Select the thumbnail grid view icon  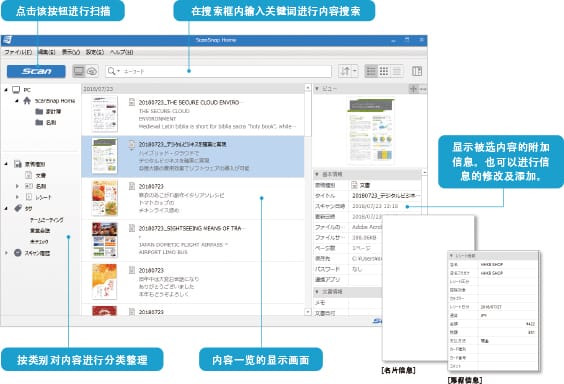tap(384, 71)
